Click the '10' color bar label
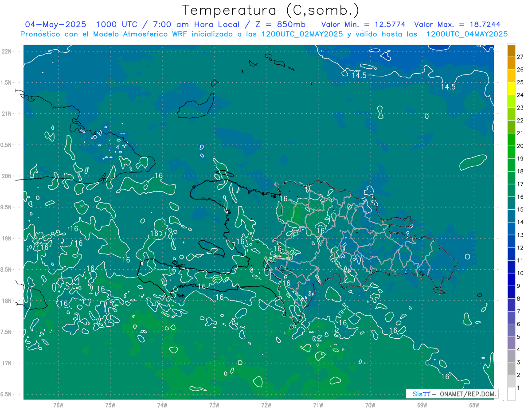Image resolution: width=532 pixels, height=411 pixels. click(520, 273)
